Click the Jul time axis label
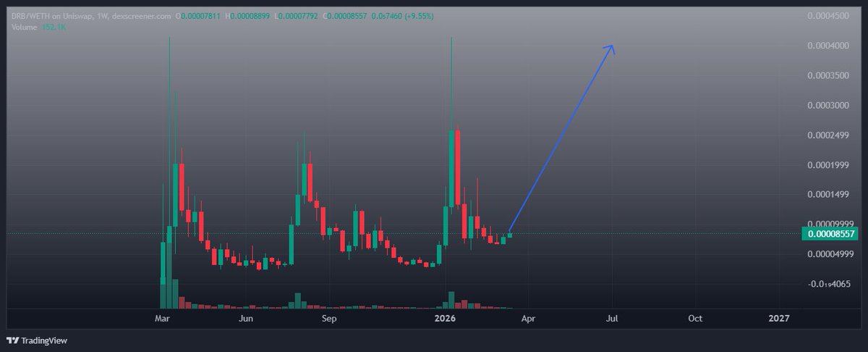The height and width of the screenshot is (352, 868). pyautogui.click(x=613, y=318)
